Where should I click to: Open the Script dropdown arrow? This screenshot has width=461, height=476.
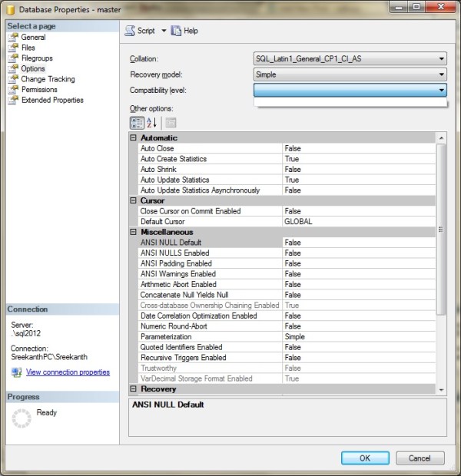pyautogui.click(x=164, y=31)
